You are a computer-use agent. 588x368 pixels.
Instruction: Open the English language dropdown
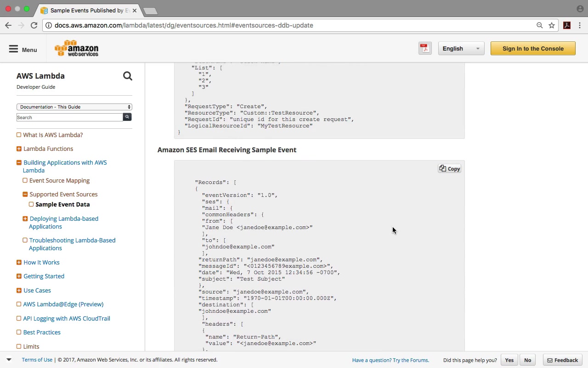(461, 48)
